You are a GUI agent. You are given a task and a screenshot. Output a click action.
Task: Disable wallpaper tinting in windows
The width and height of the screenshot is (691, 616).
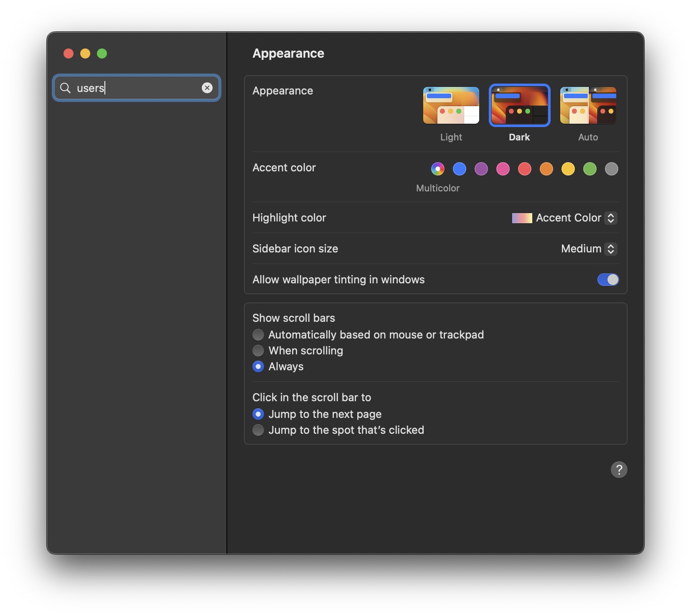[x=608, y=280]
